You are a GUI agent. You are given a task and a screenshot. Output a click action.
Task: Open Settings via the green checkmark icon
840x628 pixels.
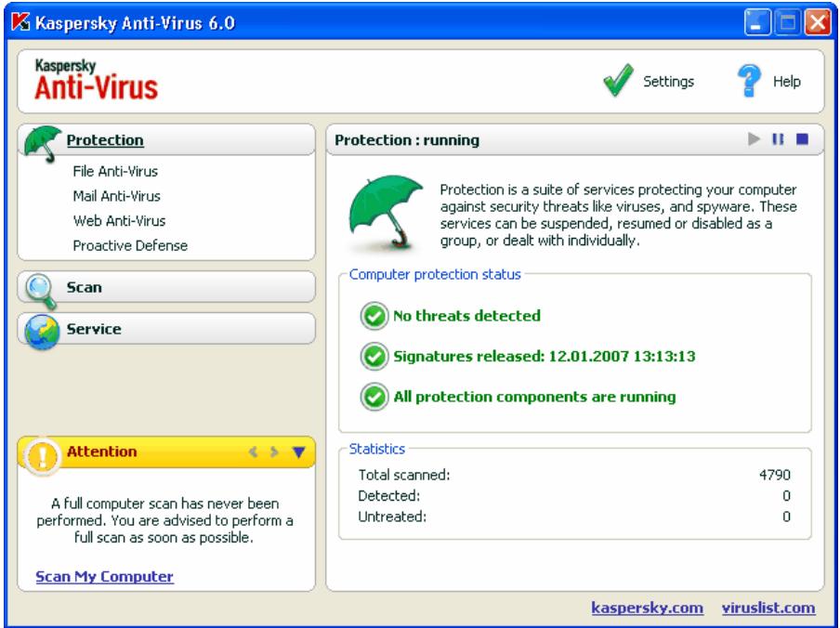tap(619, 81)
